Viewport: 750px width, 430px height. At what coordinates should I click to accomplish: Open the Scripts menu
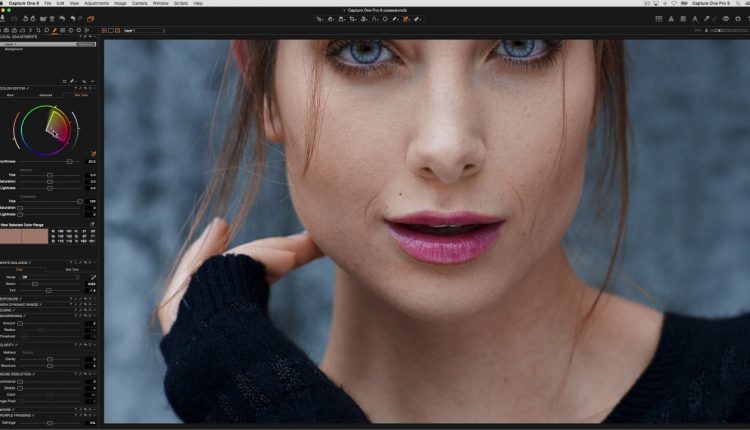[181, 3]
